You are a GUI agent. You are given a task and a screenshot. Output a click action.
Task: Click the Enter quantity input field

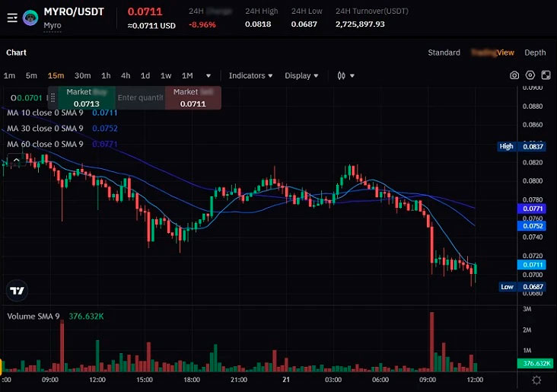pyautogui.click(x=141, y=98)
